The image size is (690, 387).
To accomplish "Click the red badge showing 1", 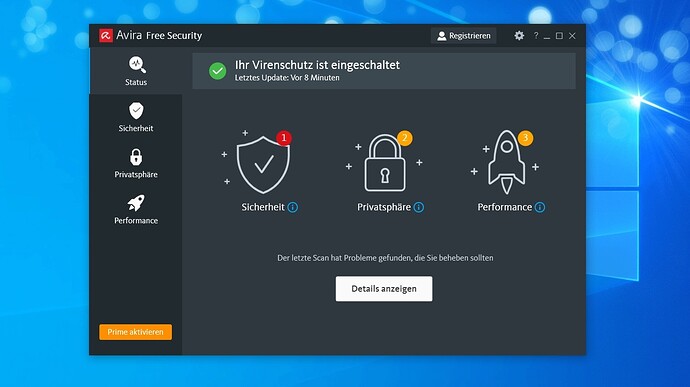I will [284, 138].
